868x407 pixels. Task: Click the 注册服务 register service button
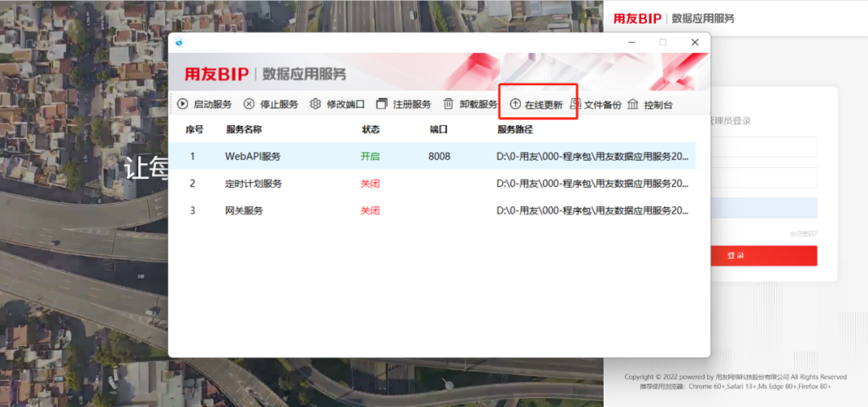coord(403,104)
